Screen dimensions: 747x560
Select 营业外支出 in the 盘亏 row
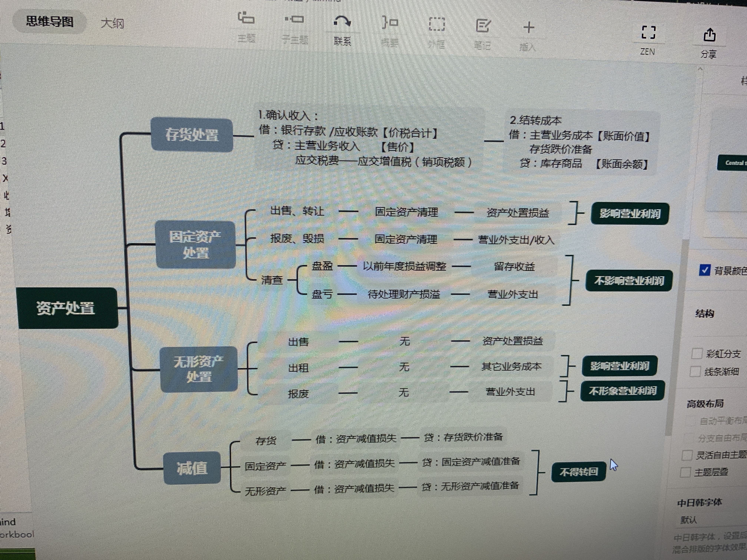(x=513, y=295)
